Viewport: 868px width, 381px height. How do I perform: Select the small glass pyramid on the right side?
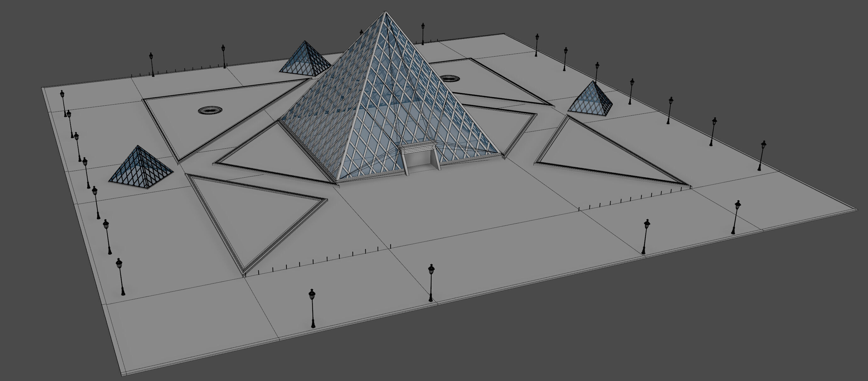tap(591, 98)
